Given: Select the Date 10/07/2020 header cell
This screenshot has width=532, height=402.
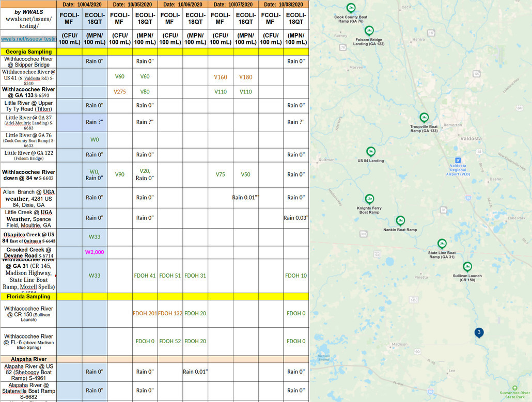Looking at the screenshot, I should [x=233, y=5].
